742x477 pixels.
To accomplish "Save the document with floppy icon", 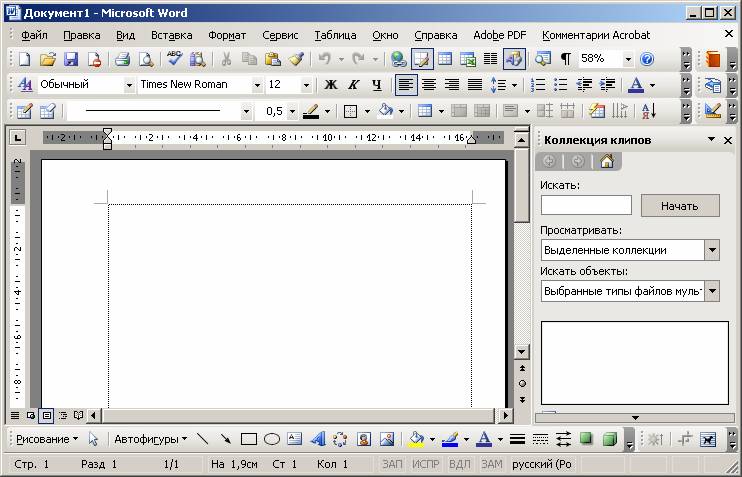I will [x=71, y=59].
